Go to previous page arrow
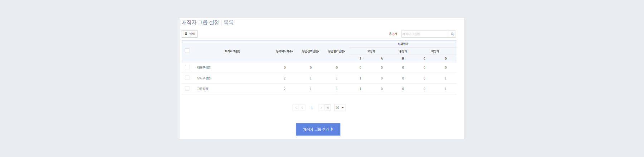Screen dimensions: 644x157 pyautogui.click(x=302, y=108)
